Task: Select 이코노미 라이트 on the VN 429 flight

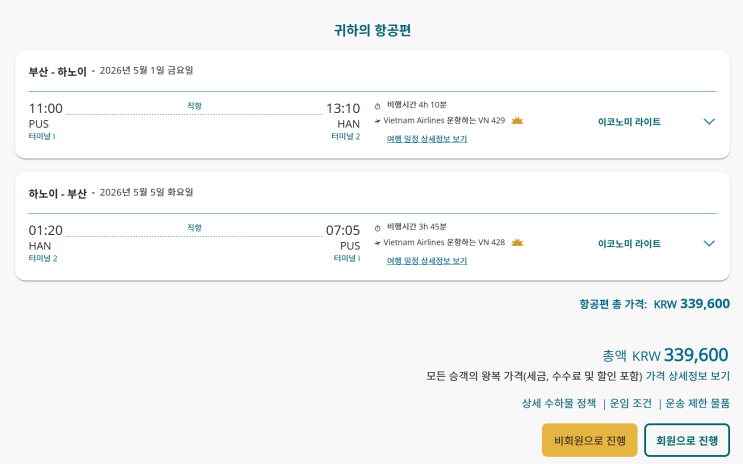Action: pyautogui.click(x=629, y=122)
